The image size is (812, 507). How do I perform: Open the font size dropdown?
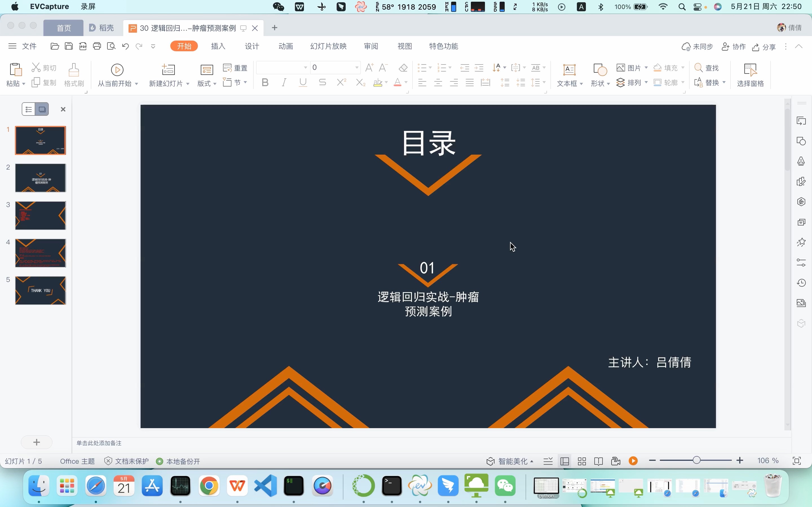(356, 67)
